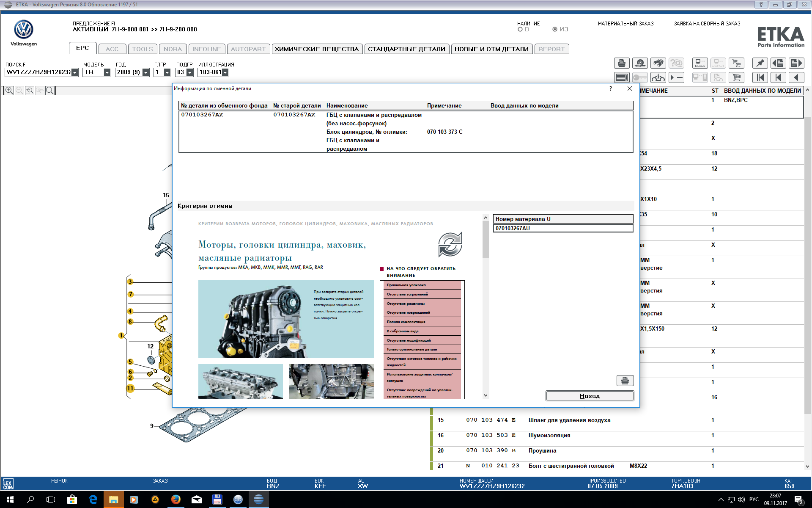The height and width of the screenshot is (508, 812).
Task: Click the parts list scroll-down arrow
Action: (x=807, y=467)
